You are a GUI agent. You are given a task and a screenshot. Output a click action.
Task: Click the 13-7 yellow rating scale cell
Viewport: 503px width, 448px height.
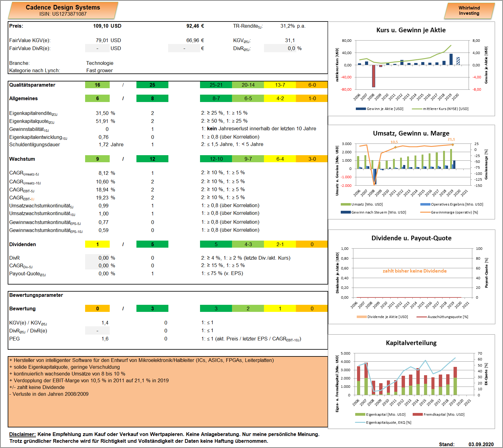(280, 85)
